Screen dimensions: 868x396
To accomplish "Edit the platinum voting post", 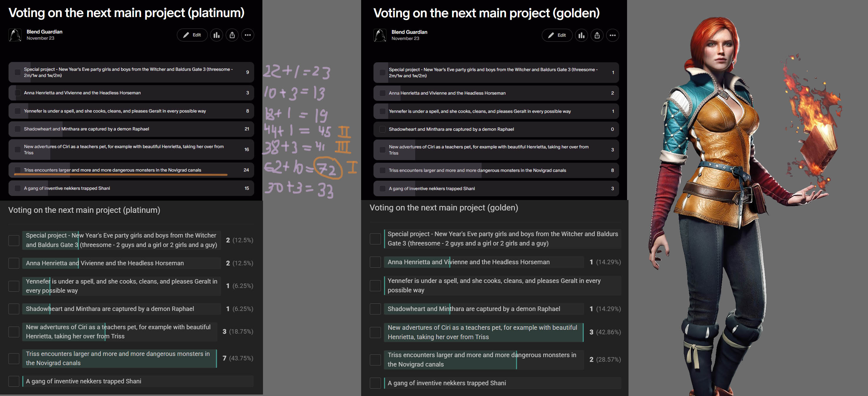I will tap(192, 35).
